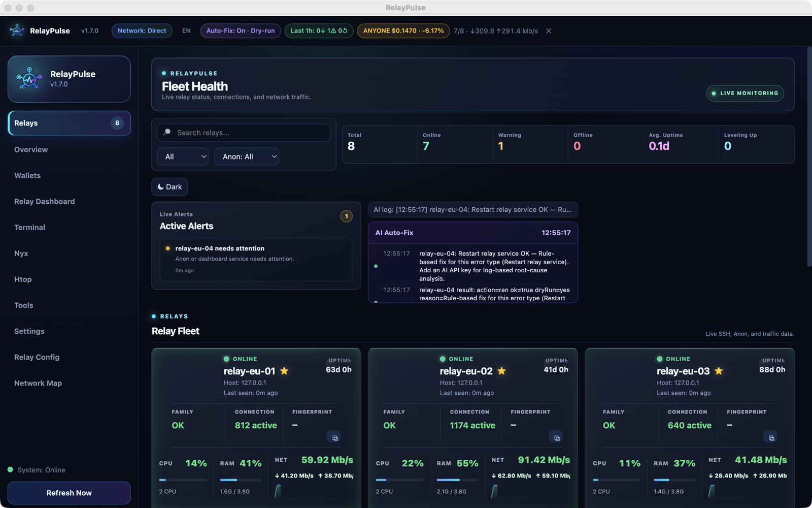
Task: Click the EN language selector
Action: click(x=186, y=31)
